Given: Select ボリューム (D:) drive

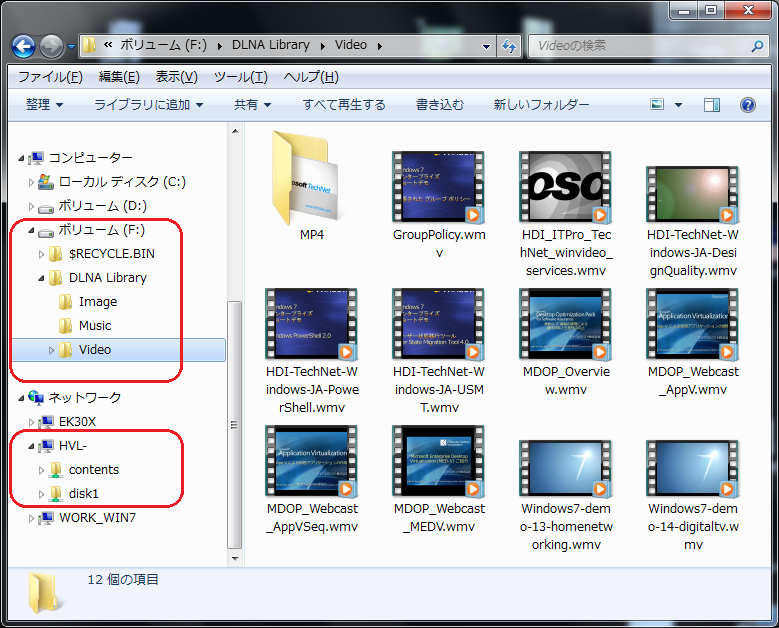Looking at the screenshot, I should [102, 206].
